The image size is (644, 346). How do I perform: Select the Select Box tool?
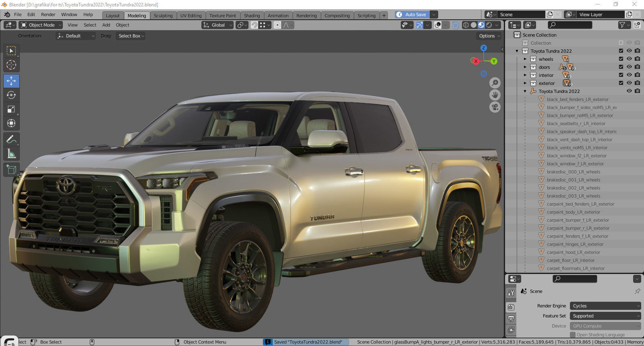(x=11, y=51)
